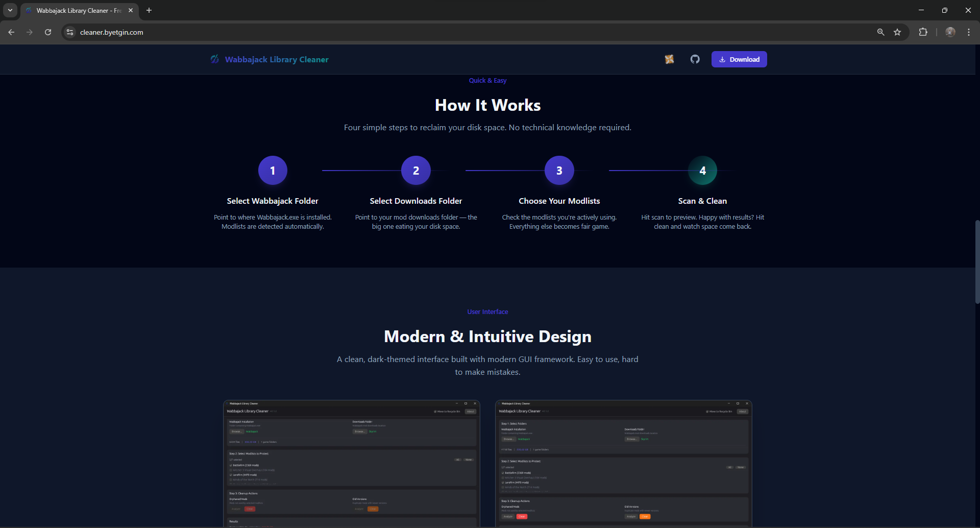The width and height of the screenshot is (980, 528).
Task: Open the browser Extensions puzzle icon
Action: (x=923, y=32)
